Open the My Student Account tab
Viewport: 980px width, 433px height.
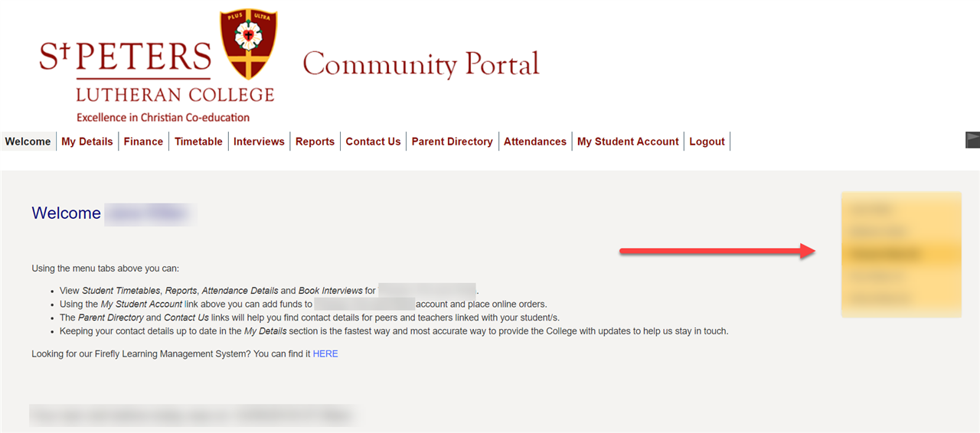(628, 142)
